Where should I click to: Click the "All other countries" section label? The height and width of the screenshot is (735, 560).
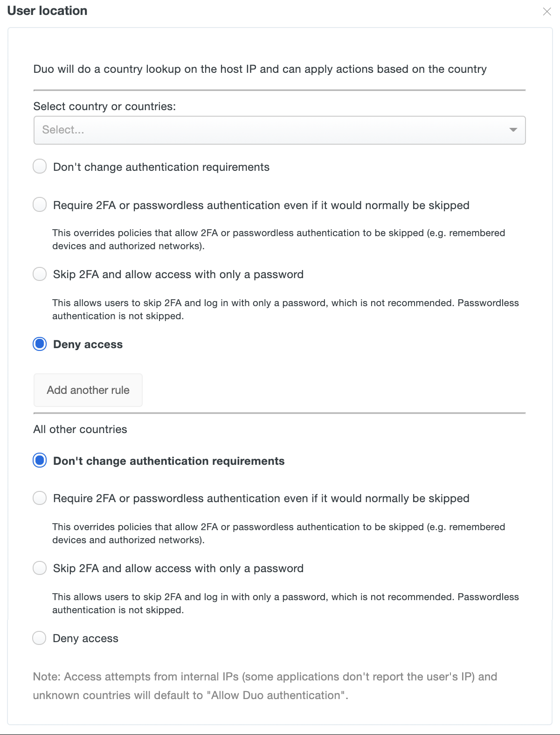pos(80,429)
